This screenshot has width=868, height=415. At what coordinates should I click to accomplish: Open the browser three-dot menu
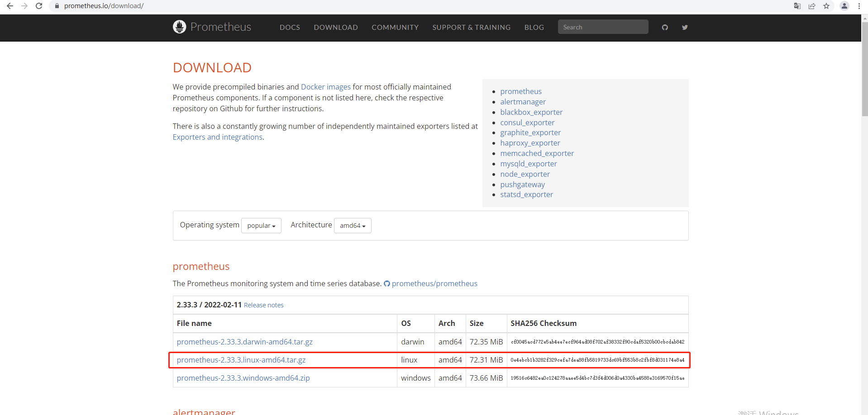tap(859, 6)
